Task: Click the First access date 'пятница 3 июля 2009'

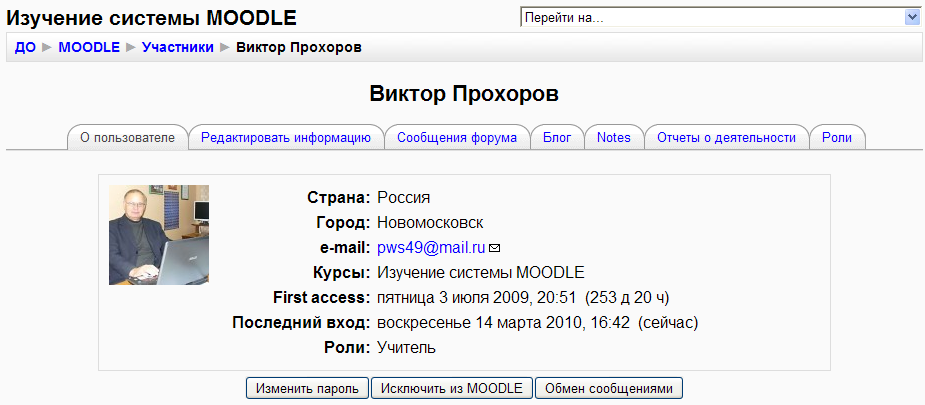Action: pos(455,298)
